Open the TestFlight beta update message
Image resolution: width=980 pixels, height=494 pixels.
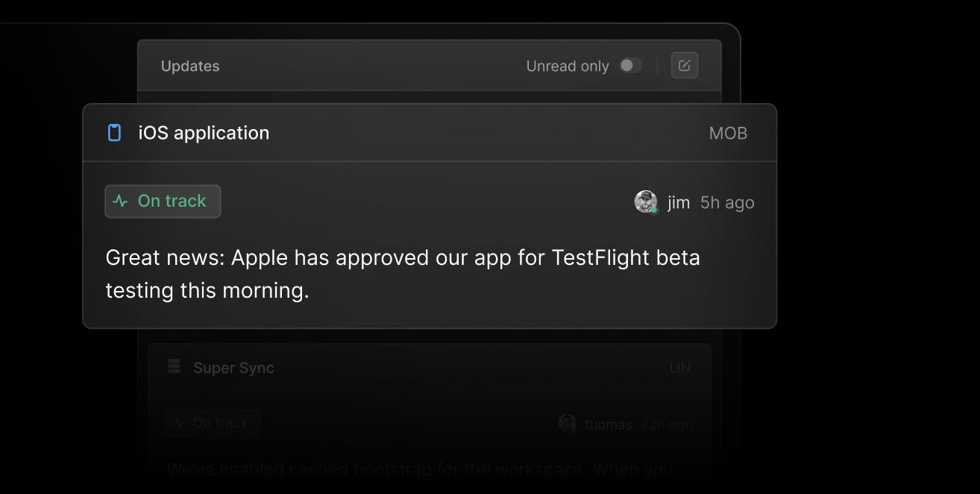[403, 274]
